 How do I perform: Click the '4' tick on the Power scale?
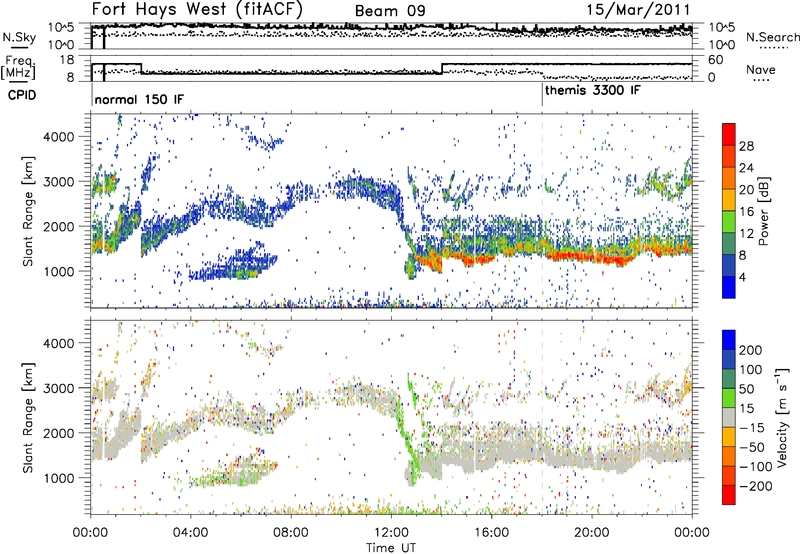pos(742,277)
